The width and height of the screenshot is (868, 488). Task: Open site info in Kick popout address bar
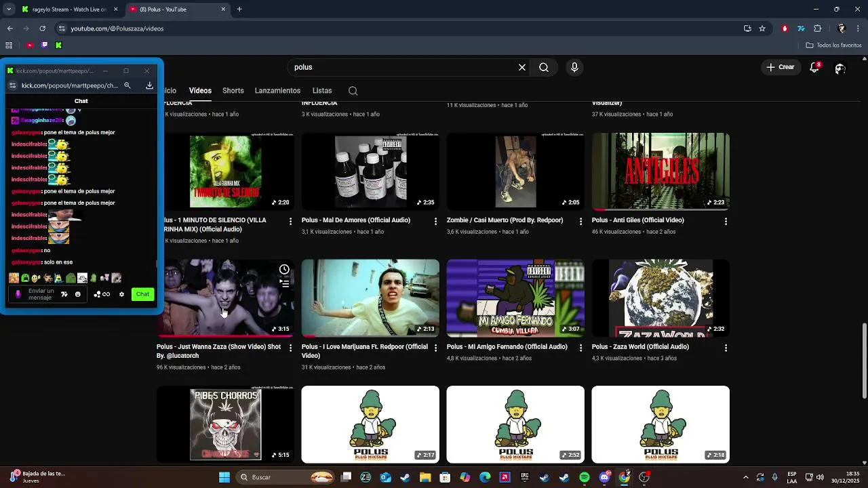pyautogui.click(x=12, y=85)
